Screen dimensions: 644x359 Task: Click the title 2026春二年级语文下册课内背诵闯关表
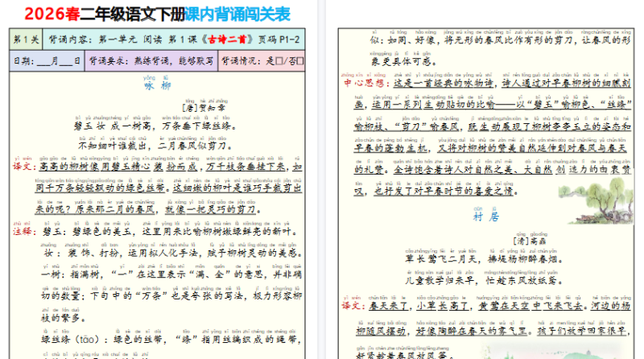point(157,14)
